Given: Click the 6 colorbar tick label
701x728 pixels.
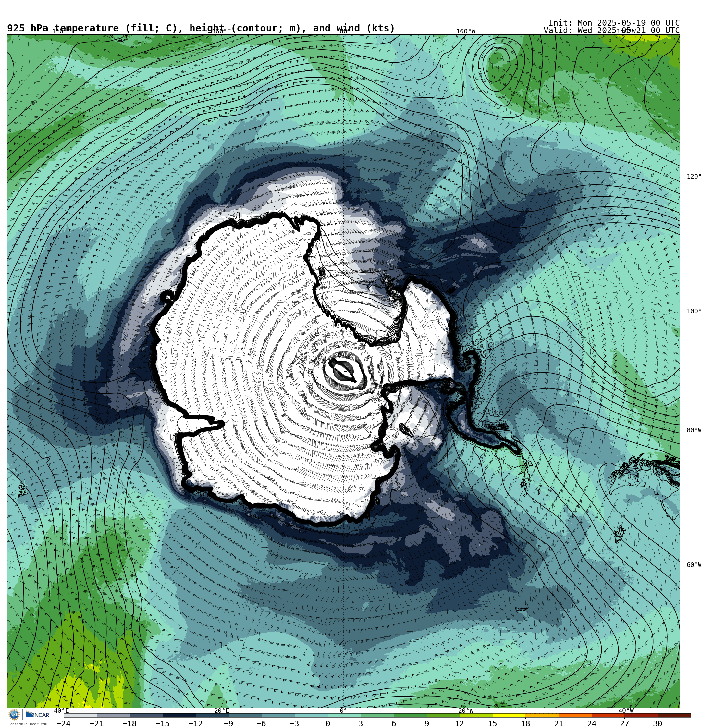Looking at the screenshot, I should click(393, 723).
